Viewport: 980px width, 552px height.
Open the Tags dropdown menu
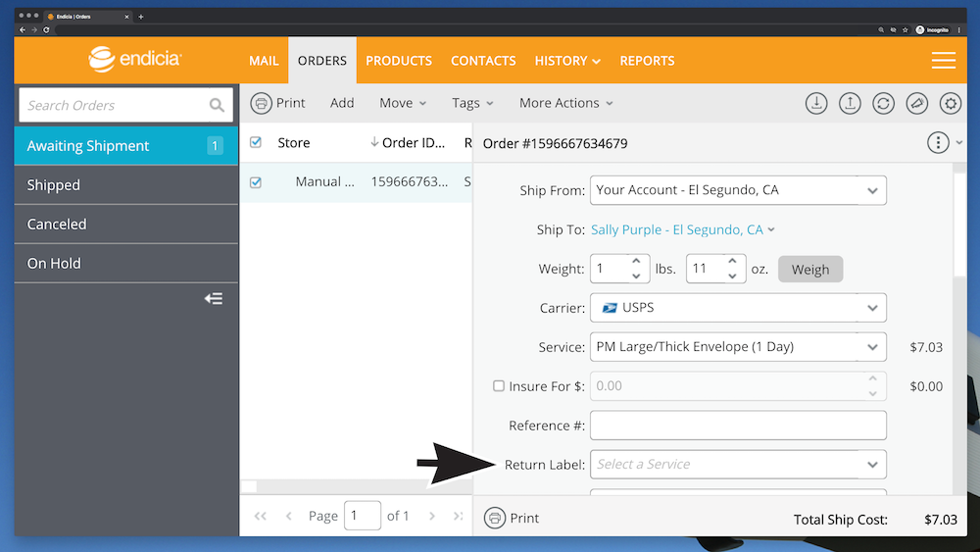click(x=472, y=103)
